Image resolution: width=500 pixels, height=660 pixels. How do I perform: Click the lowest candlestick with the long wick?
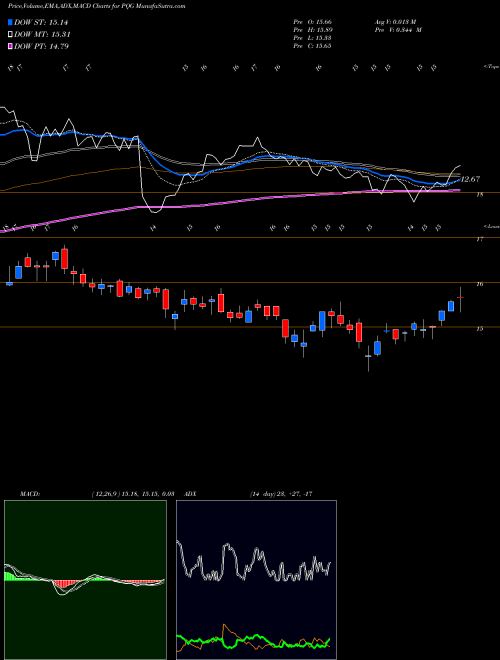coord(368,358)
